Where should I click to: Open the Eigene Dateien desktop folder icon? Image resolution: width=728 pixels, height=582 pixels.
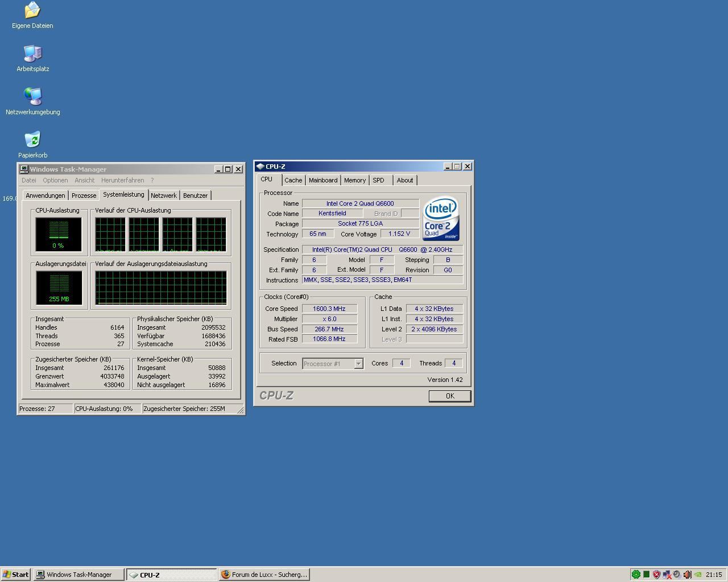[x=32, y=10]
